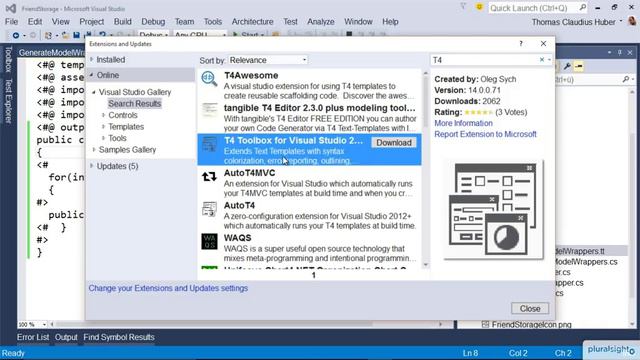Open the editor zoom 100 % dropdown

pos(44,324)
